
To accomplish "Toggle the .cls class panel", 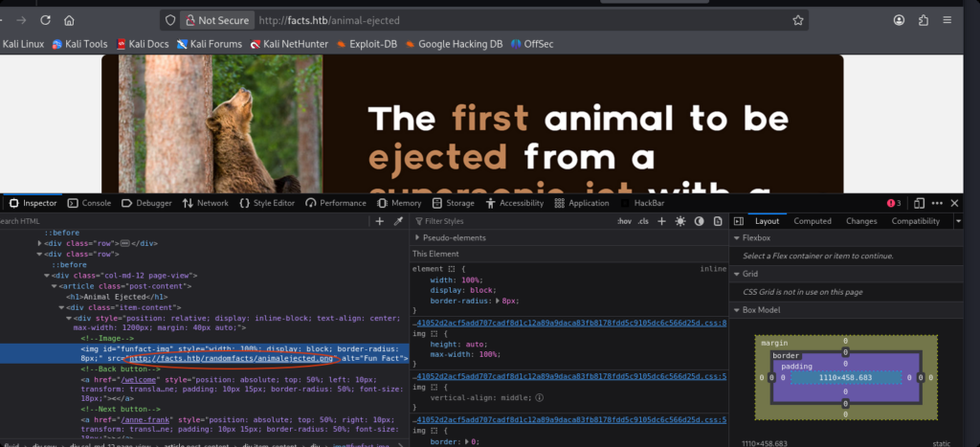I will [643, 221].
